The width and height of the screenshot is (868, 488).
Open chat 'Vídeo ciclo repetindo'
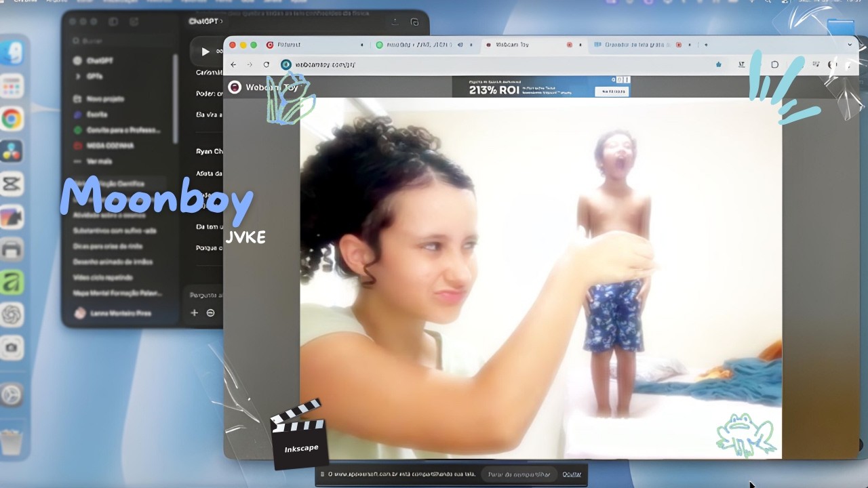tap(102, 277)
